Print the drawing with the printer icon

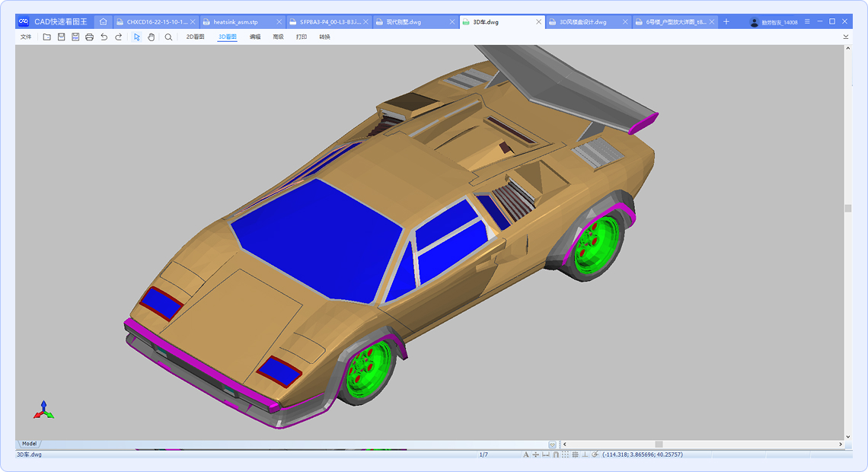(x=89, y=37)
